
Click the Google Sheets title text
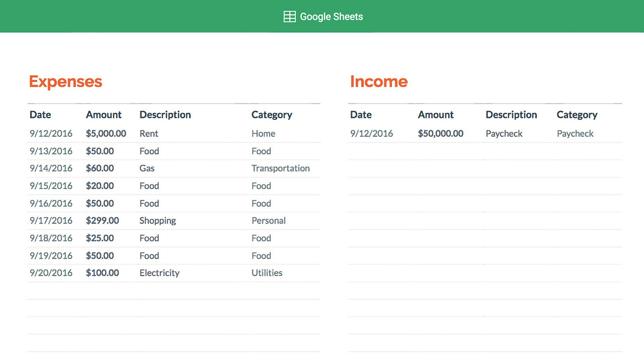pos(331,16)
